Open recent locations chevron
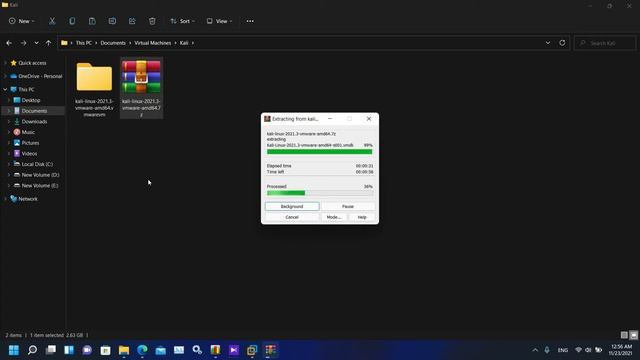This screenshot has height=360, width=640. (36, 43)
